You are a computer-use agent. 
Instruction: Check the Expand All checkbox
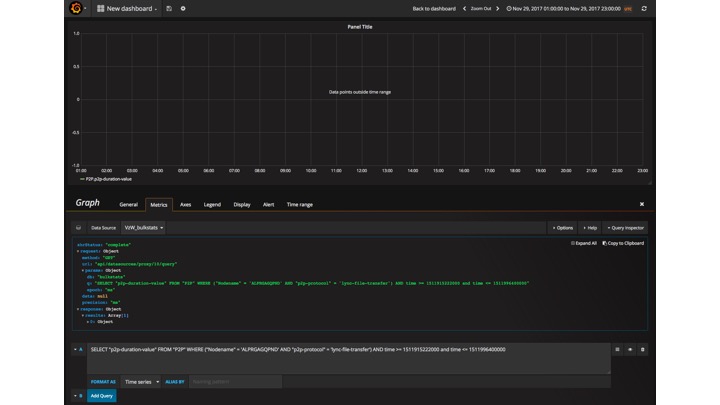coord(573,243)
